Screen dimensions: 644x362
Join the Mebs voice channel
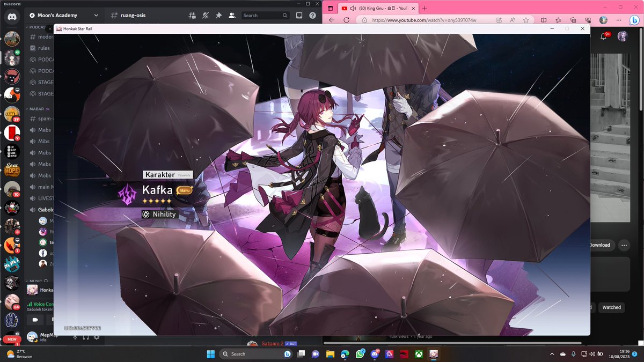[x=40, y=164]
